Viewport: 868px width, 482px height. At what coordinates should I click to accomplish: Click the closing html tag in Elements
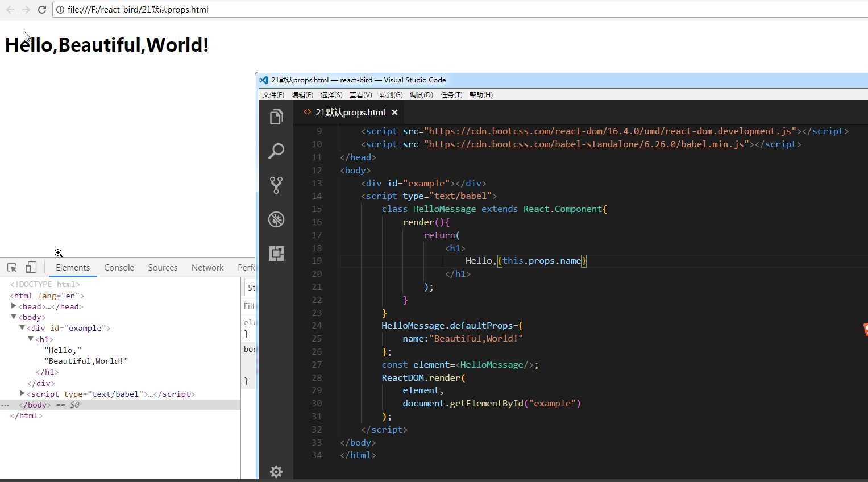pos(26,415)
